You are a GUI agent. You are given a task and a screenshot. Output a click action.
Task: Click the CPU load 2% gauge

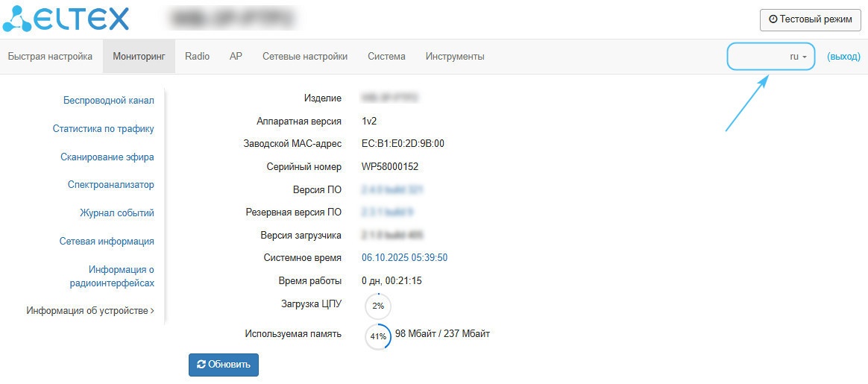tap(378, 306)
